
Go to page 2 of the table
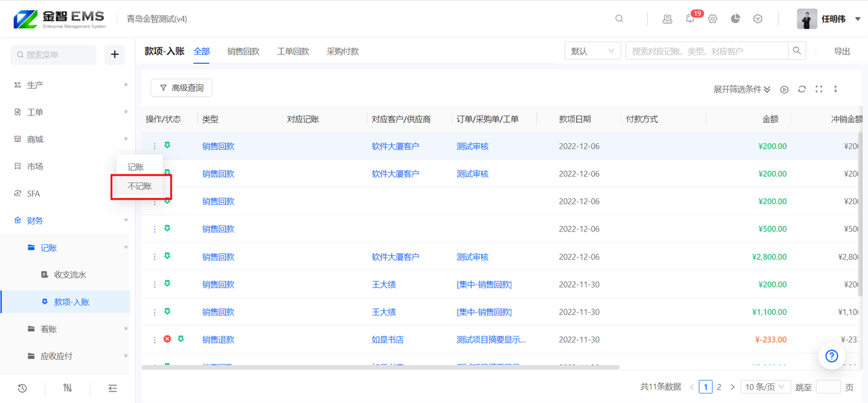click(719, 387)
